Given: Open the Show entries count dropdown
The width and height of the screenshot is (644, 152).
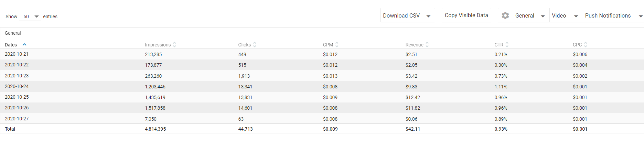Looking at the screenshot, I should tap(30, 17).
